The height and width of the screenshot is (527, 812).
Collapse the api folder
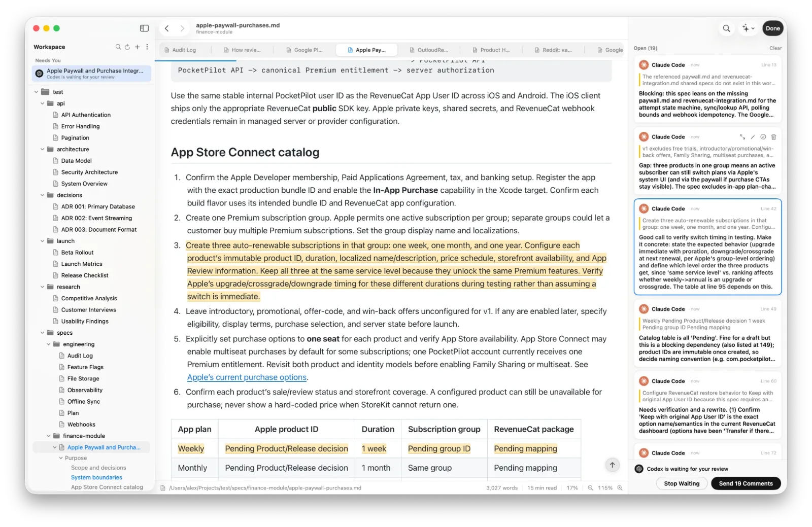43,103
